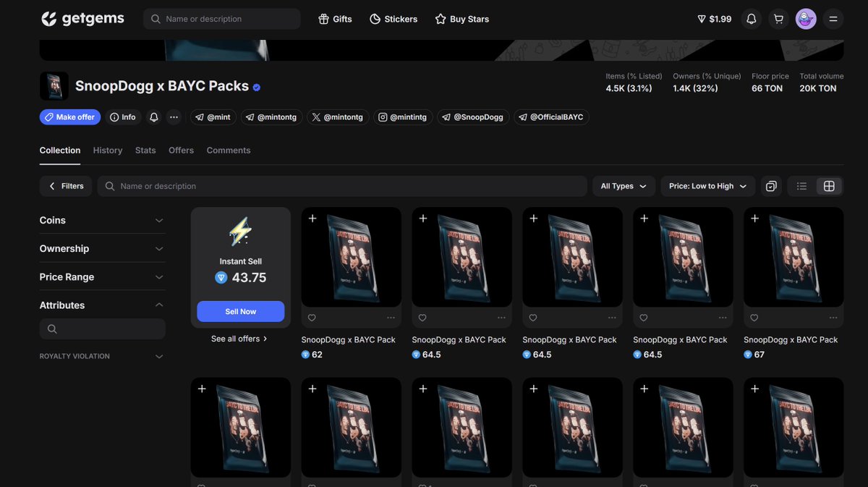Add the first 64.5 TON pack to cart
The height and width of the screenshot is (487, 868).
pyautogui.click(x=423, y=219)
